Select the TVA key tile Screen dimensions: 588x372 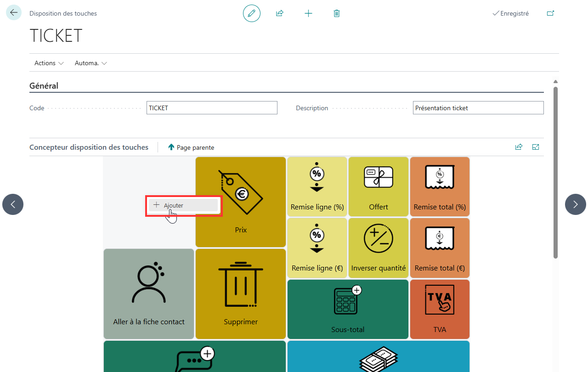point(440,309)
